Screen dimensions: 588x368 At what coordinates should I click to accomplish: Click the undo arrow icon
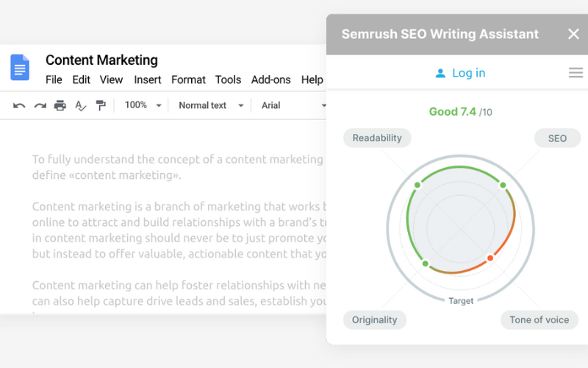[20, 106]
